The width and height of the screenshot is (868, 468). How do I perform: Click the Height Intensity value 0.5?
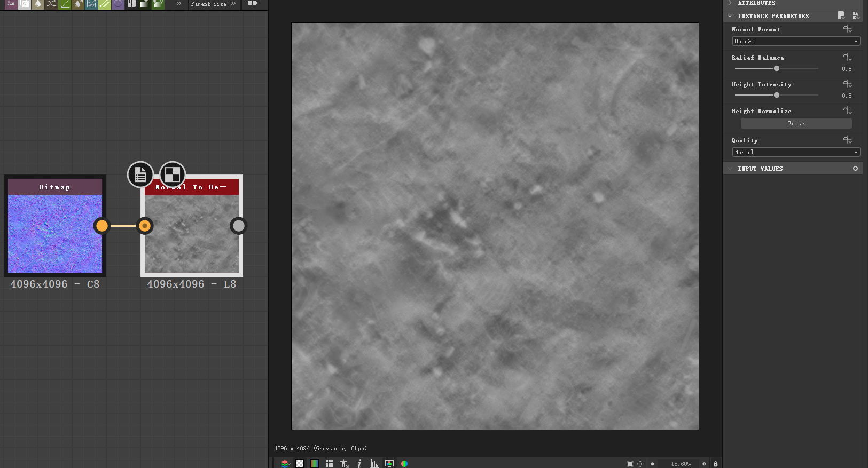[x=847, y=96]
